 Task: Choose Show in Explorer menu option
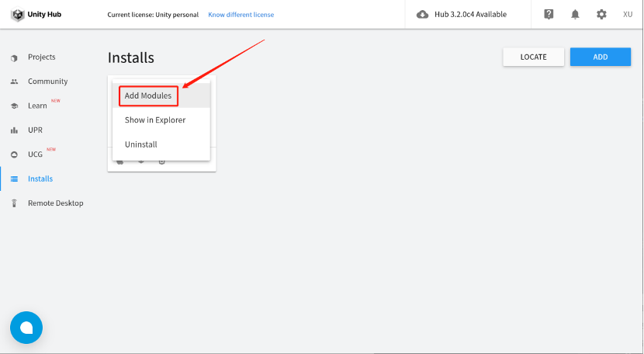coord(155,120)
